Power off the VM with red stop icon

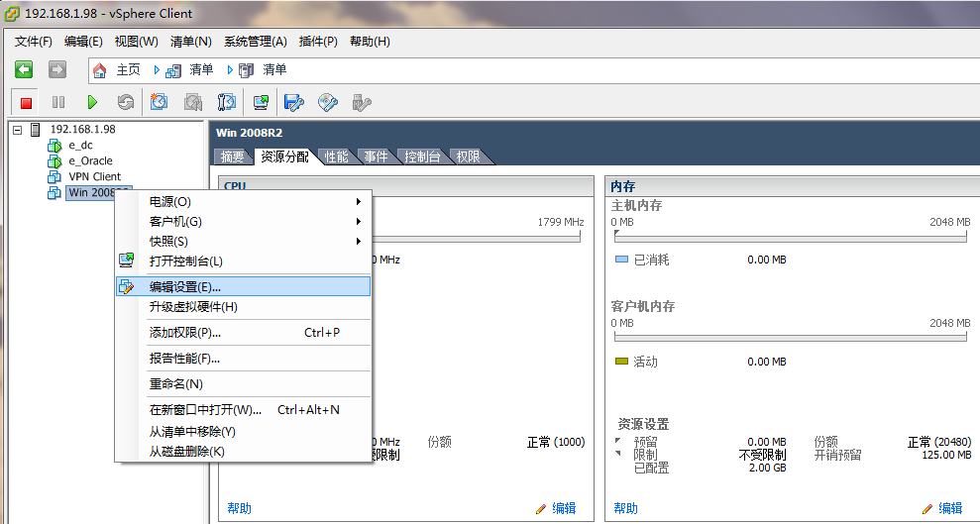[26, 102]
